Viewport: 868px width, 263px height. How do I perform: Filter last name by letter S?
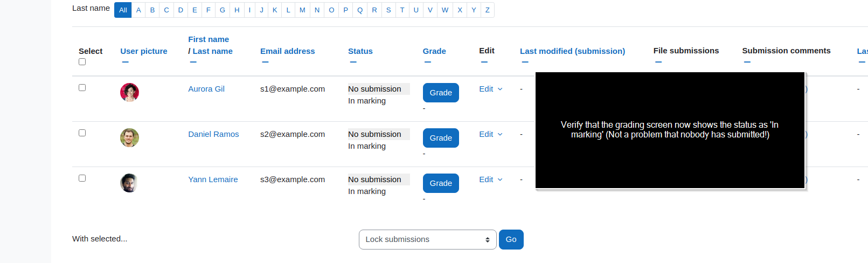coord(388,10)
